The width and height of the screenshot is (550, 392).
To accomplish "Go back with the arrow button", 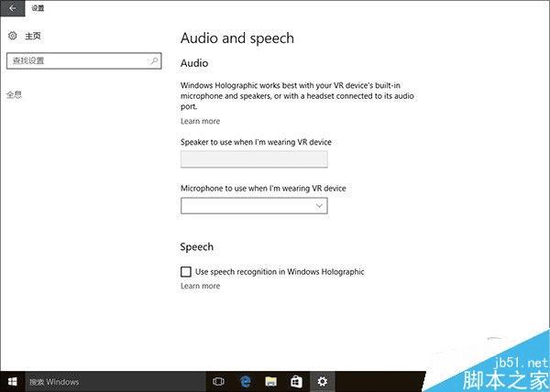I will [x=13, y=8].
